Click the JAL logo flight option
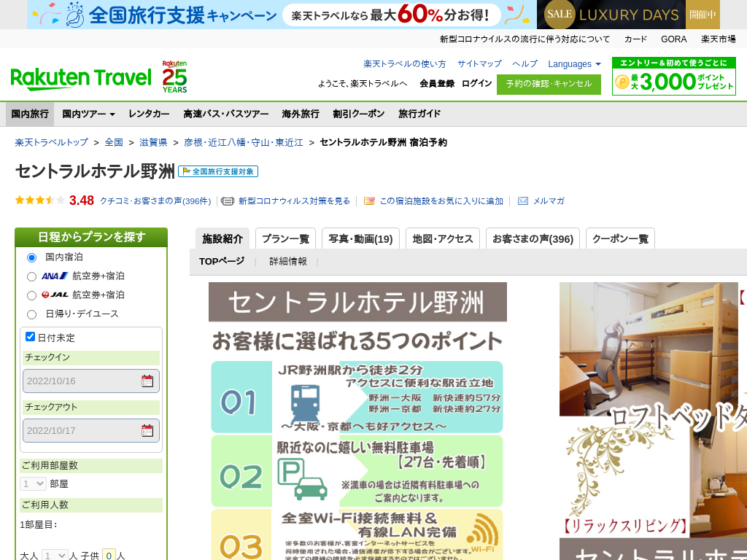 tap(54, 295)
